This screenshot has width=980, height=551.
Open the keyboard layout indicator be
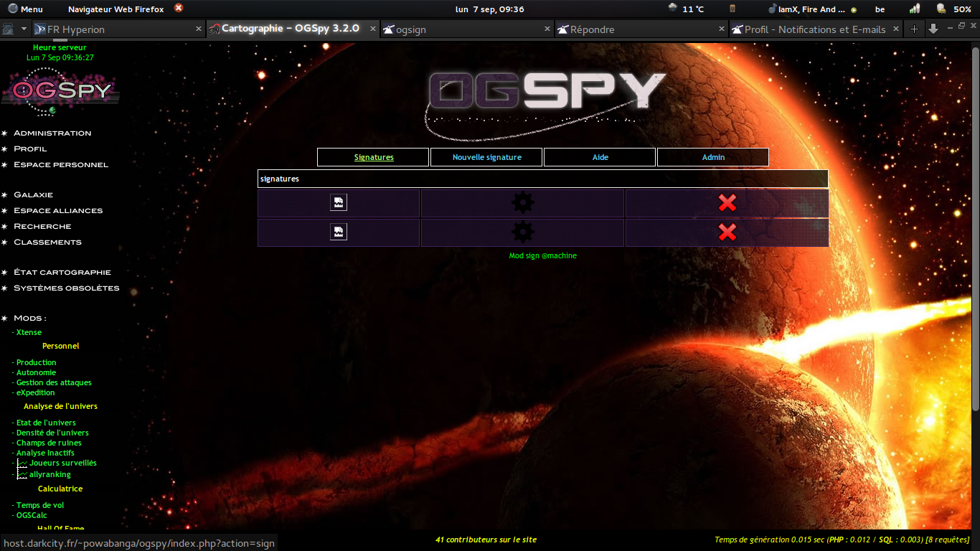pyautogui.click(x=880, y=9)
